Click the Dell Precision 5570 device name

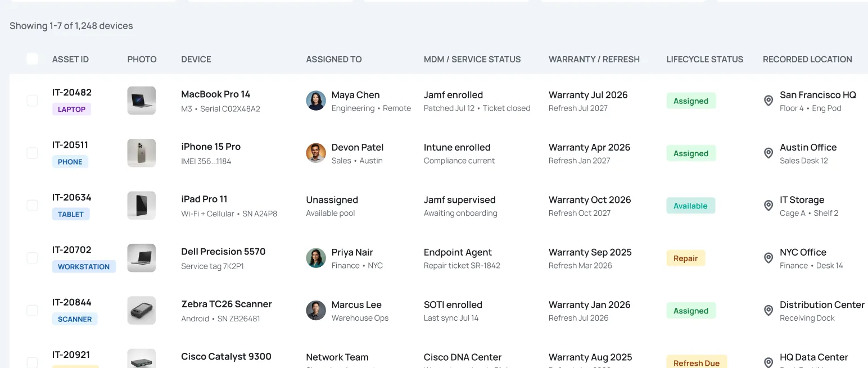pos(223,252)
